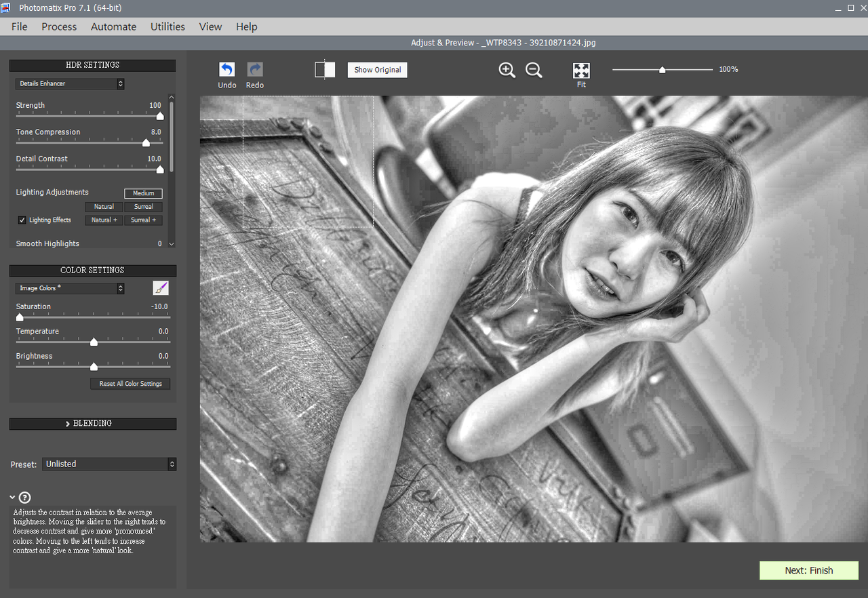868x598 pixels.
Task: Expand the Blending section
Action: [92, 424]
